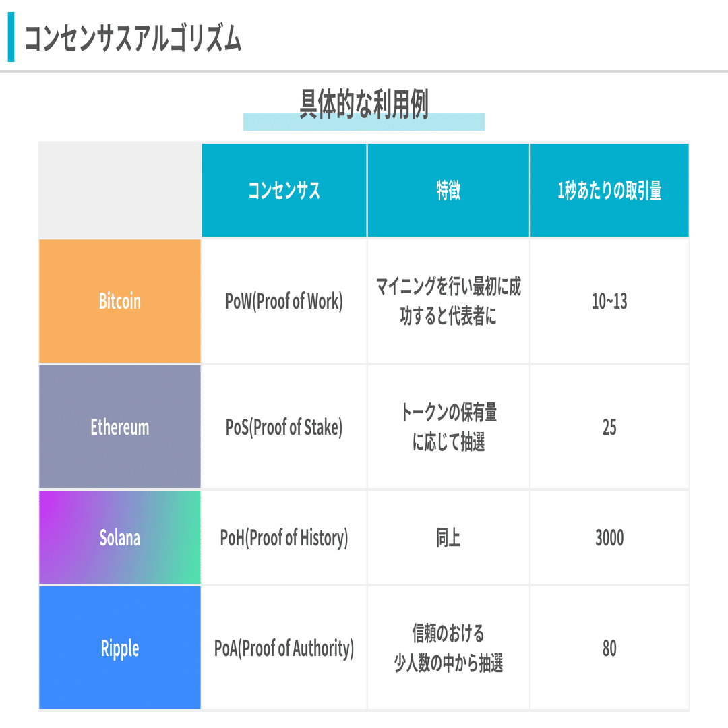Select the 10~13 transactions value
The image size is (728, 728).
pyautogui.click(x=609, y=301)
